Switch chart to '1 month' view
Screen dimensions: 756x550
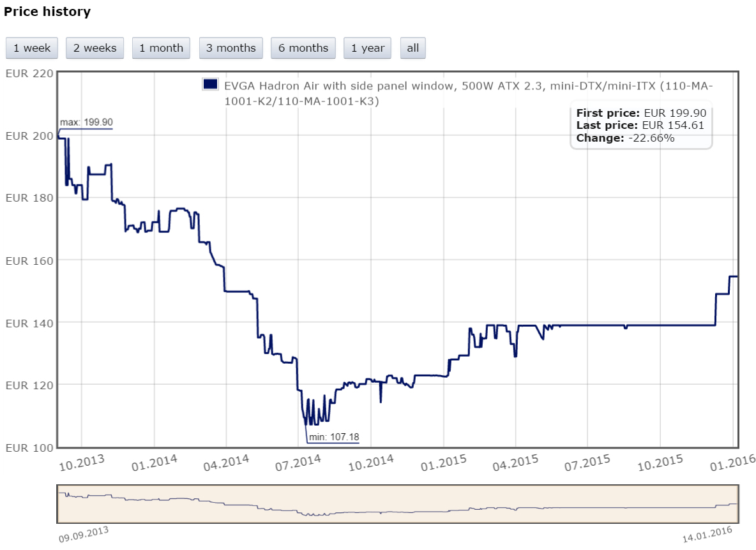161,48
